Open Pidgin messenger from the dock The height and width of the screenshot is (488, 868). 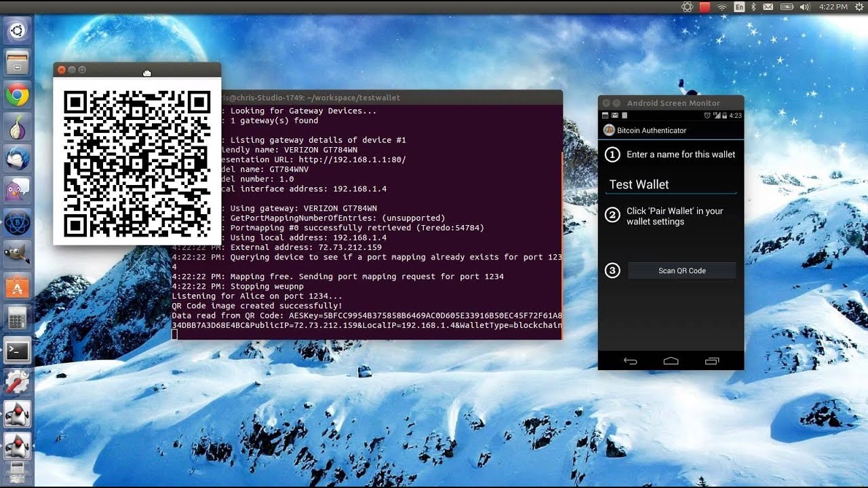point(17,191)
